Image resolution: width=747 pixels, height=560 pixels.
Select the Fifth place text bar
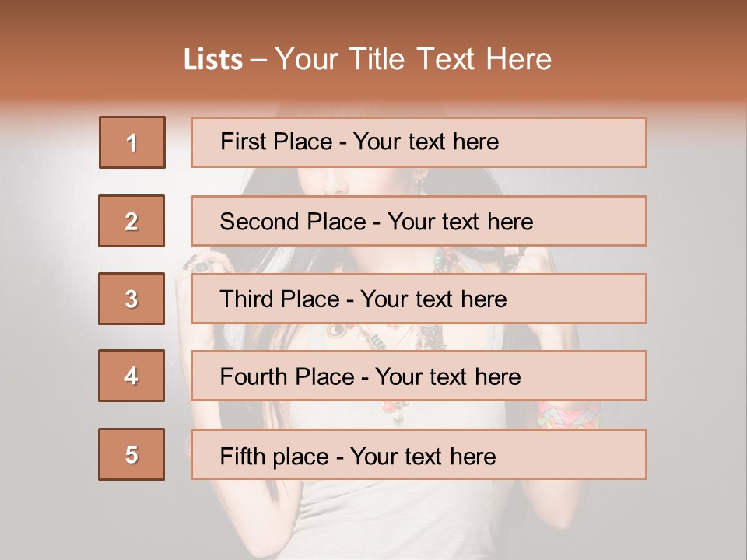click(419, 455)
